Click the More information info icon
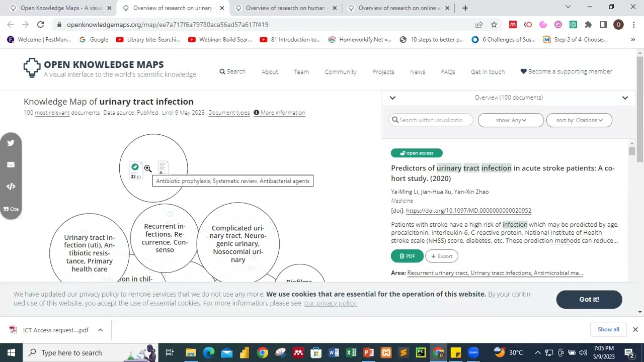The width and height of the screenshot is (644, 362). [x=256, y=113]
